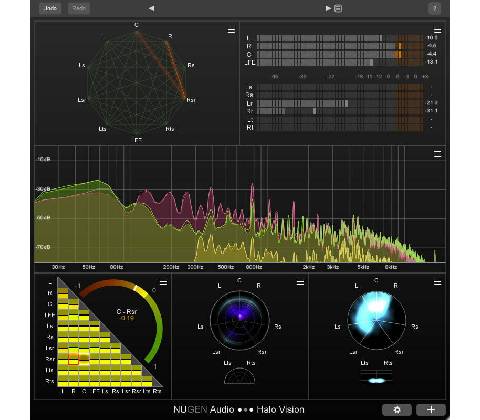480x420 pixels.
Task: Open the preset list icon beside the right arrow
Action: click(338, 8)
